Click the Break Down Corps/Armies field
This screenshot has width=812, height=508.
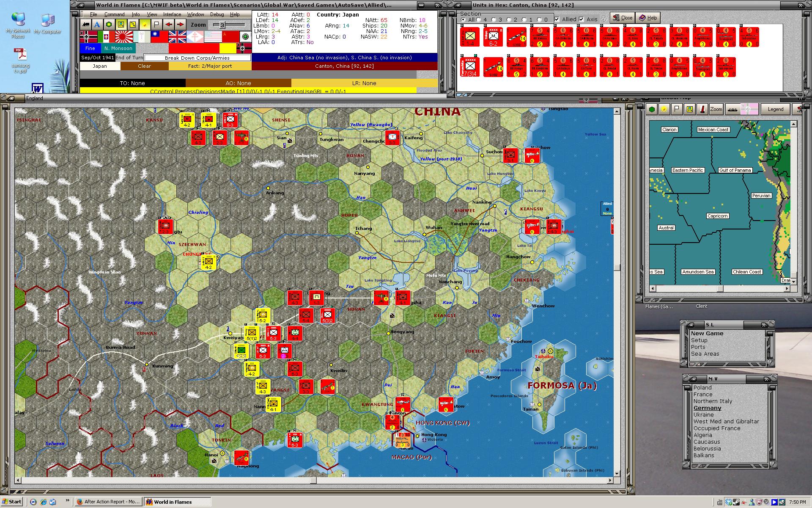[x=197, y=58]
